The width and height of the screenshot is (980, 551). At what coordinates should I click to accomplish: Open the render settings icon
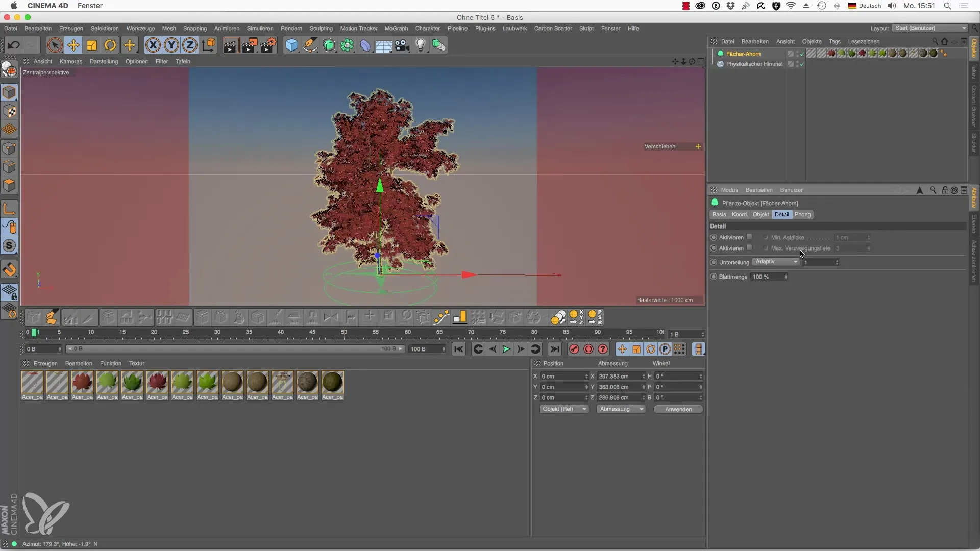point(268,45)
